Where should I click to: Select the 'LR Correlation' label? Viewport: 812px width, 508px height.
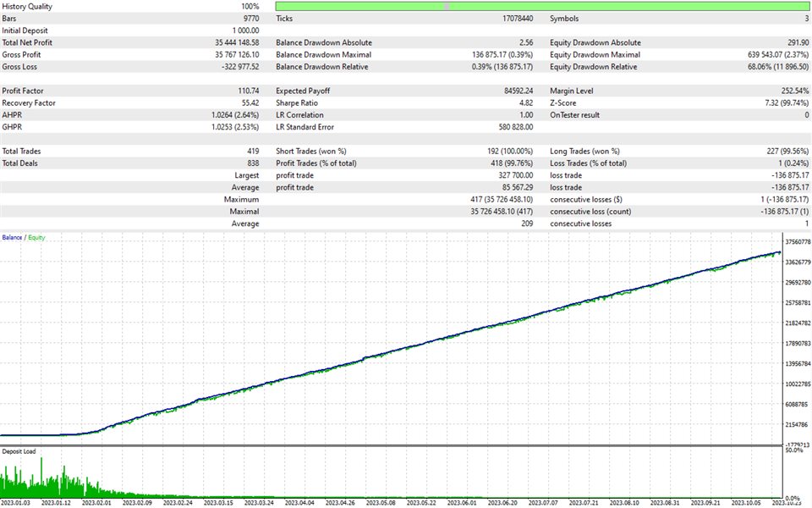(299, 114)
